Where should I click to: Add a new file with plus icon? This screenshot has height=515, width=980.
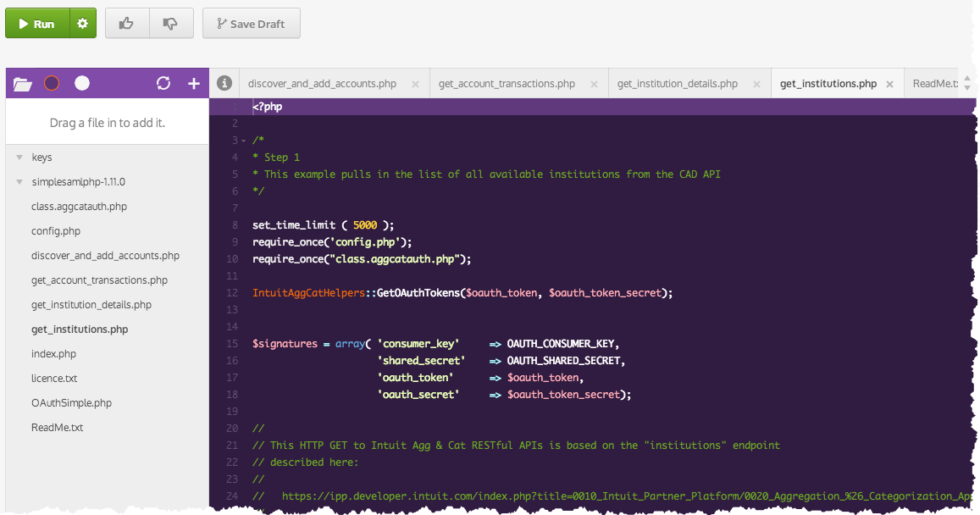click(x=194, y=83)
